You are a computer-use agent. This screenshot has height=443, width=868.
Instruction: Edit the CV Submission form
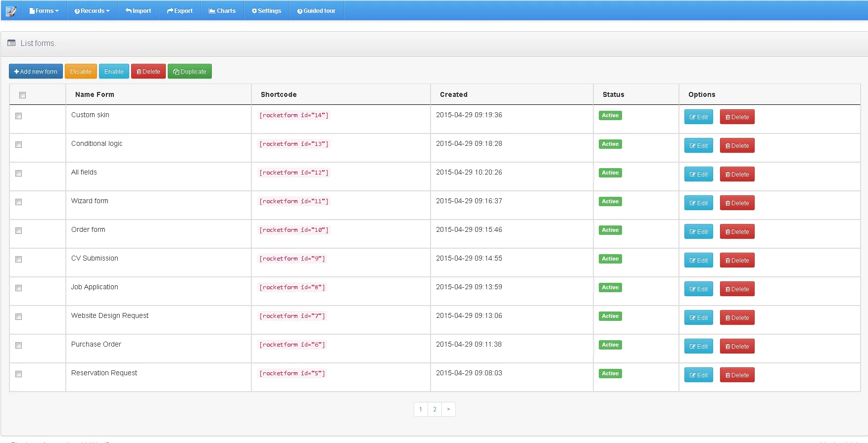coord(699,260)
